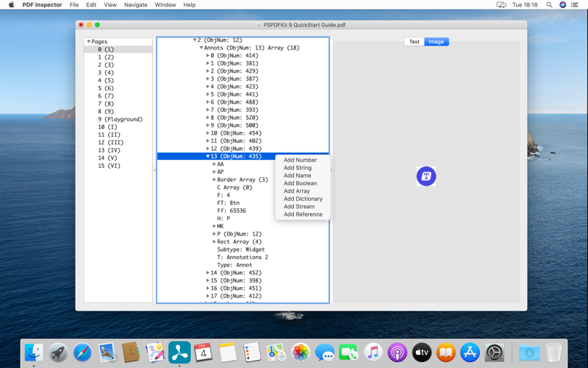Image resolution: width=588 pixels, height=368 pixels.
Task: Open the File menu
Action: 74,5
